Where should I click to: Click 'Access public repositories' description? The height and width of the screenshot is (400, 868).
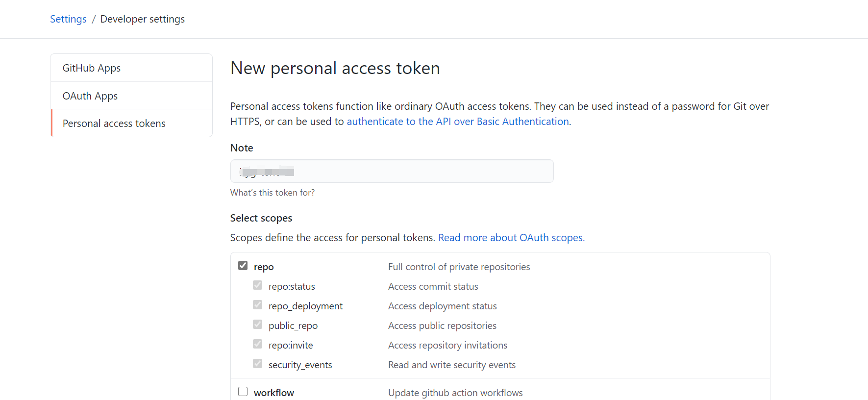coord(442,325)
